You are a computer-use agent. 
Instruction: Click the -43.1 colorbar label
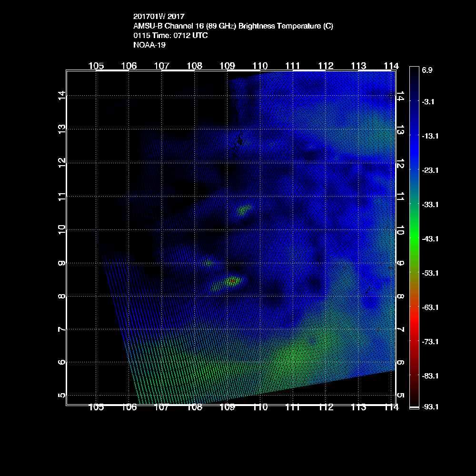430,239
